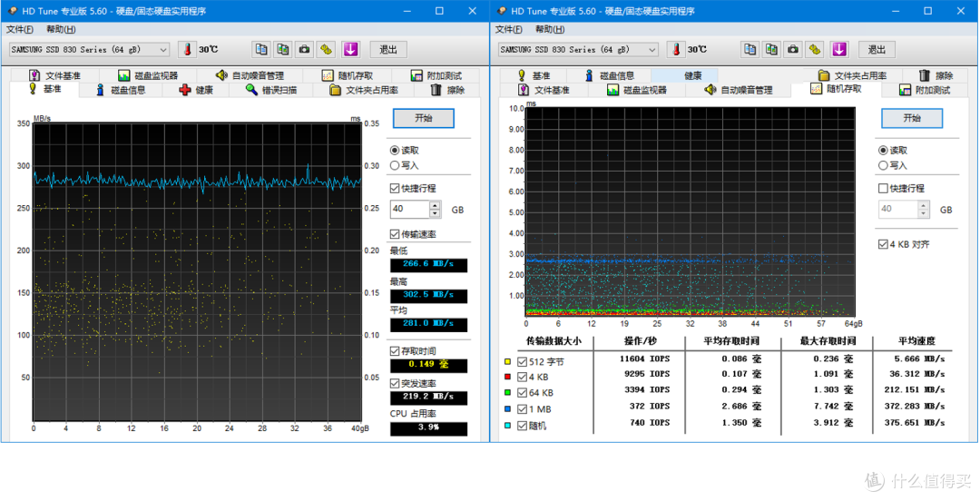Switch to 磁盘信息 tab in 基准 window
Screen dimensions: 980x501
pos(121,90)
